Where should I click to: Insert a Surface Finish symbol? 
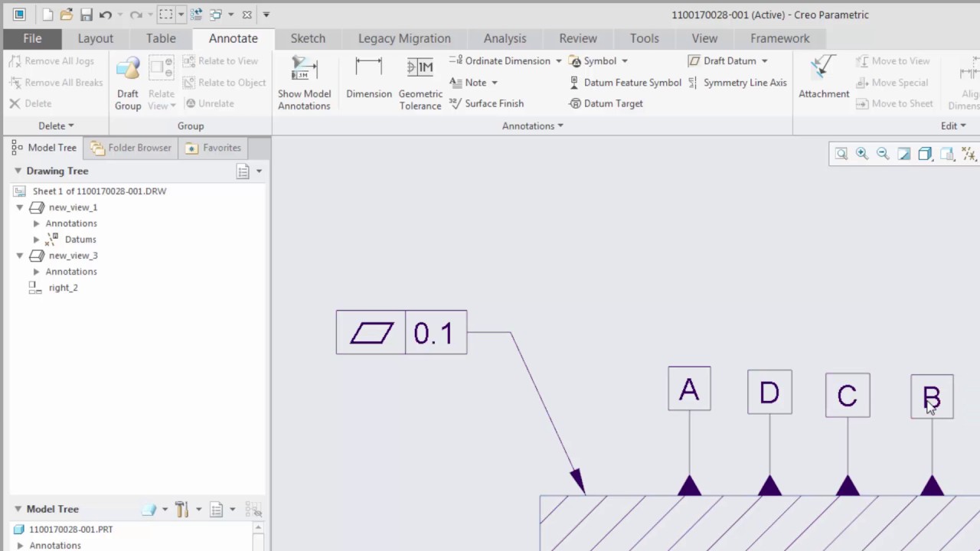point(486,103)
